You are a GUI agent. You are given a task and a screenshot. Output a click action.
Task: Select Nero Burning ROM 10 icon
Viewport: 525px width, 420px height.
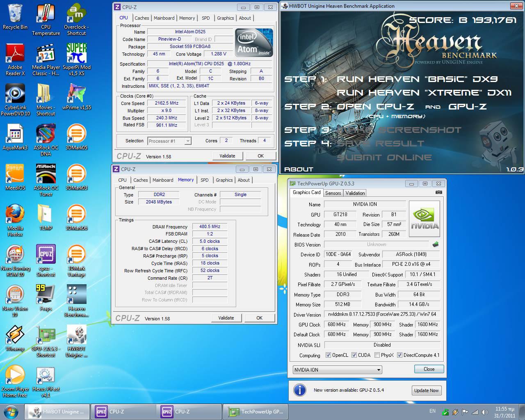click(15, 260)
